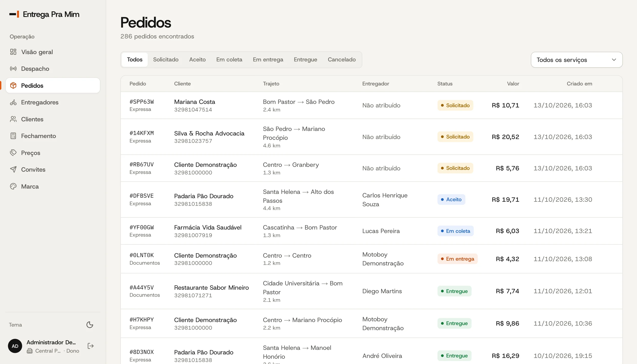Click the Em entrega status badge
This screenshot has height=364, width=637.
[x=458, y=259]
